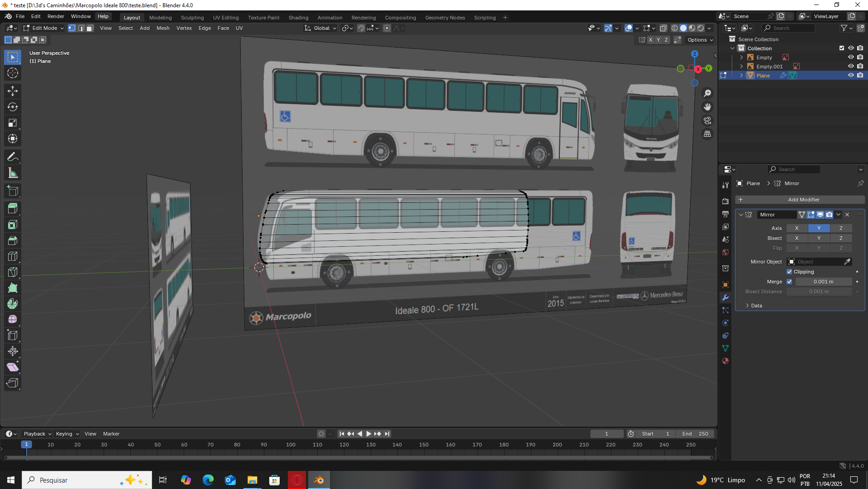Remove the Mirror modifier with X button

(x=848, y=215)
